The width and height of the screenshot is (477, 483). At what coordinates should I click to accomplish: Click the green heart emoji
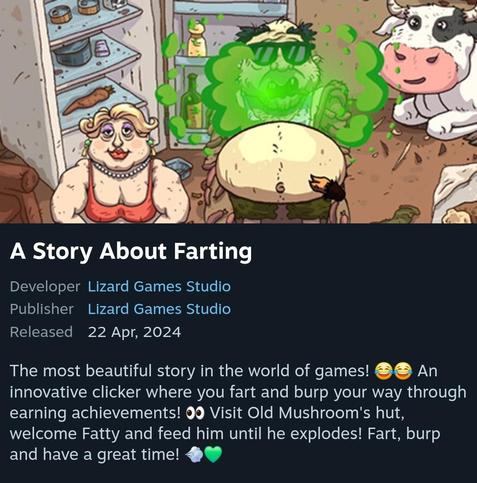213,455
